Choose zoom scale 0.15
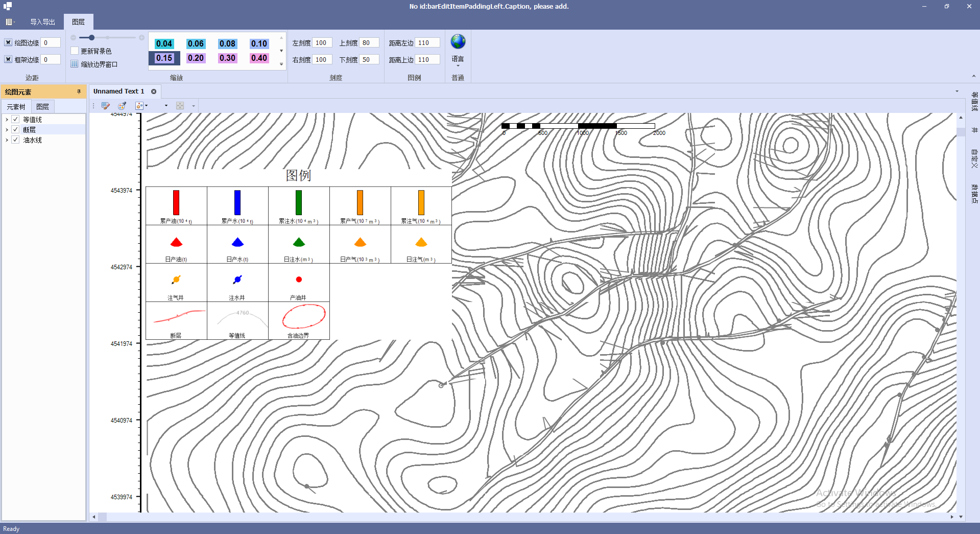The image size is (980, 534). [164, 58]
